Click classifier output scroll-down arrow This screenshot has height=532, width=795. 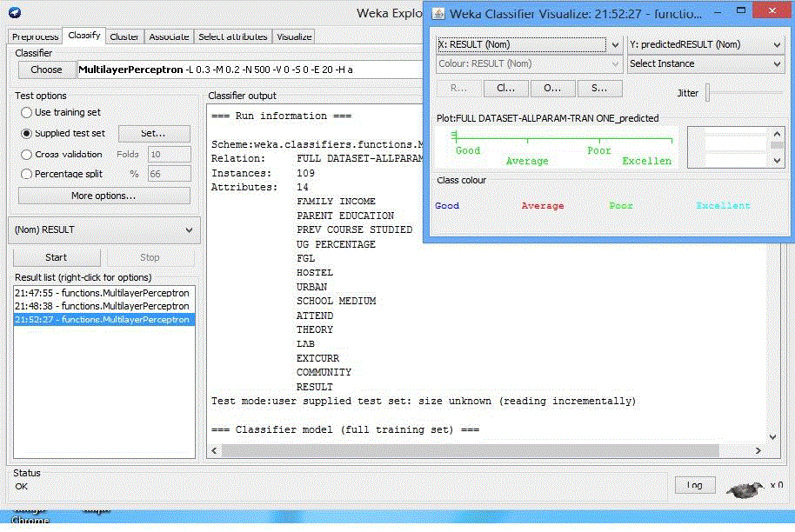[x=772, y=437]
